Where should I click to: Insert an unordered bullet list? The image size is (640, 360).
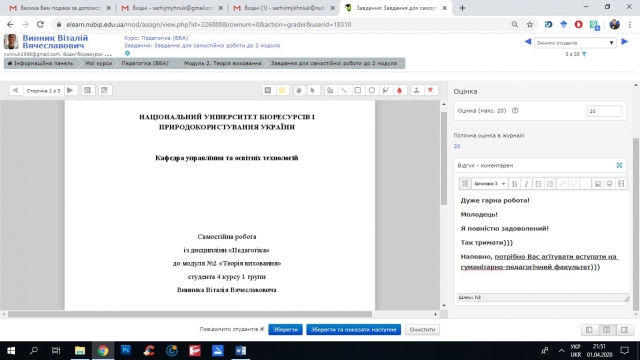click(x=538, y=184)
